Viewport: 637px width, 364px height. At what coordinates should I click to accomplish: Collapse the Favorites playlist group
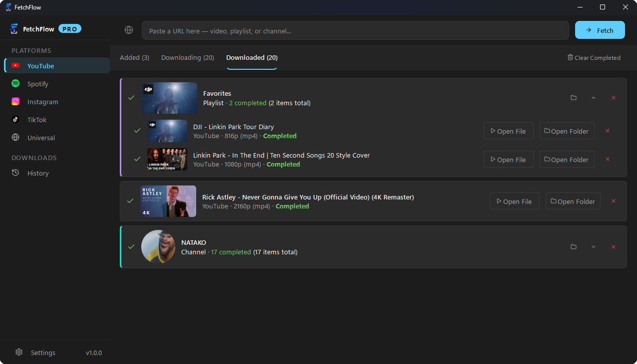point(594,98)
